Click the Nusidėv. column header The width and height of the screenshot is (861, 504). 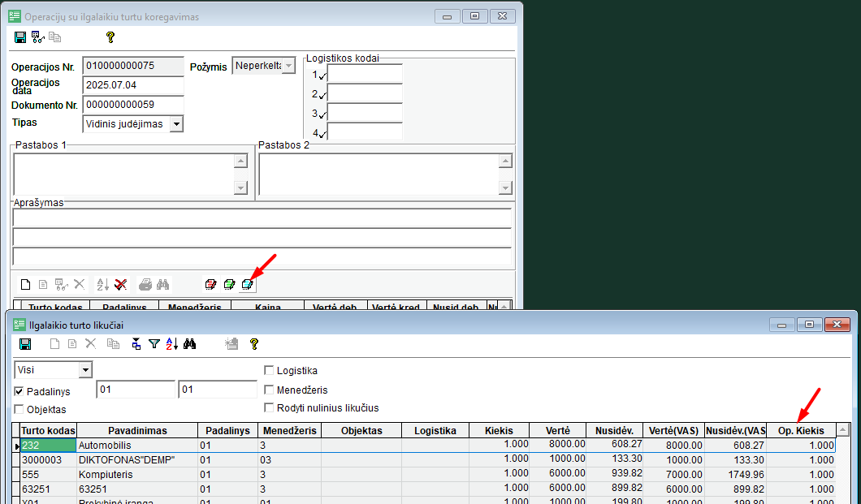click(x=614, y=430)
